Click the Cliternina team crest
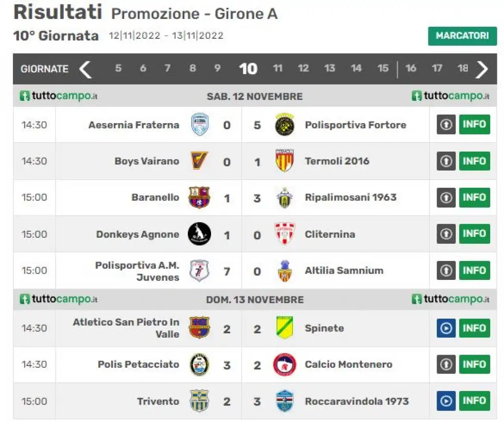 (285, 234)
